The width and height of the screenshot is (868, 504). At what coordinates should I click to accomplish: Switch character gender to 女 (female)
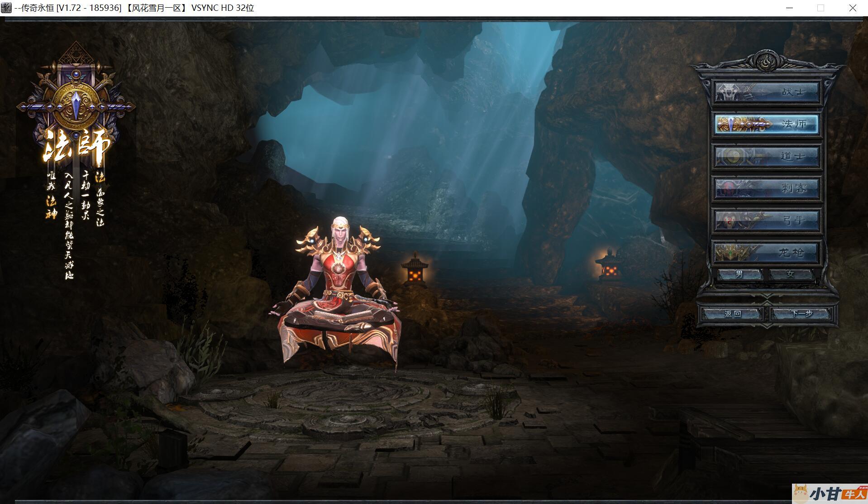[x=791, y=274]
